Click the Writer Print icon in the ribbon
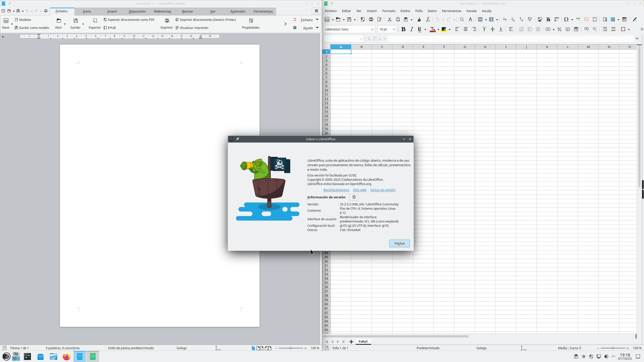The width and height of the screenshot is (644, 362). tap(167, 21)
